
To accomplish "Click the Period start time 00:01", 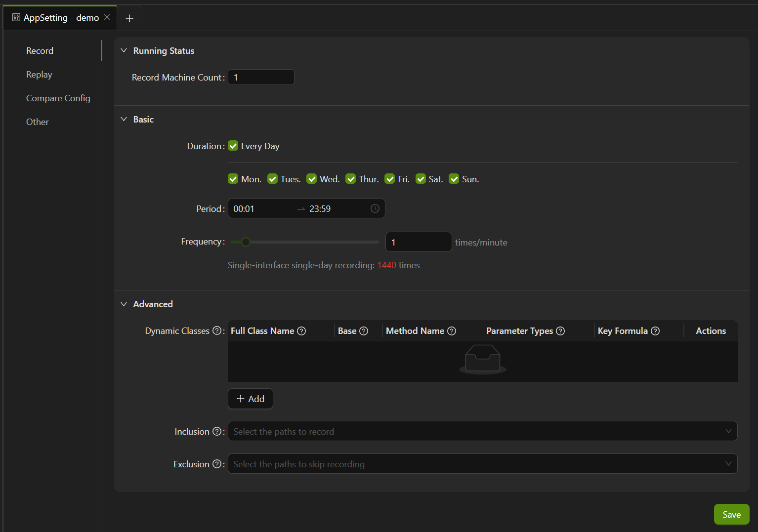I will click(x=244, y=209).
